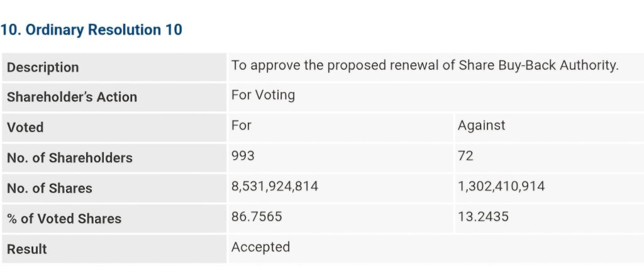Click the 72 shareholders against value
Viewport: 644px width, 272px height.
pos(465,156)
